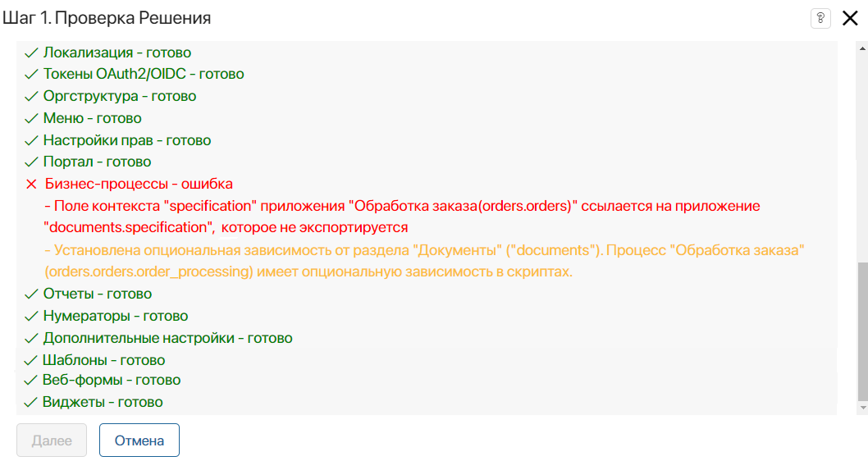Close the solution check dialog
Viewport: 868px width, 461px height.
[850, 18]
